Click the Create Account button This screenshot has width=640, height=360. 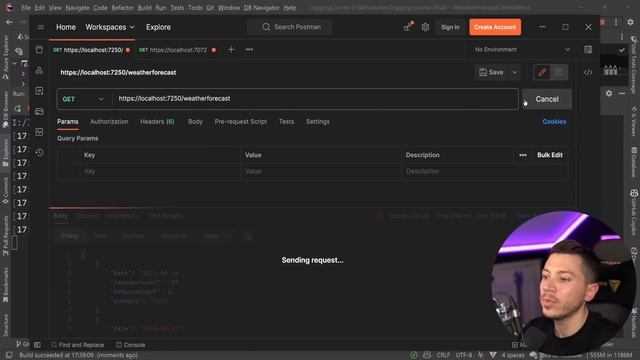495,27
